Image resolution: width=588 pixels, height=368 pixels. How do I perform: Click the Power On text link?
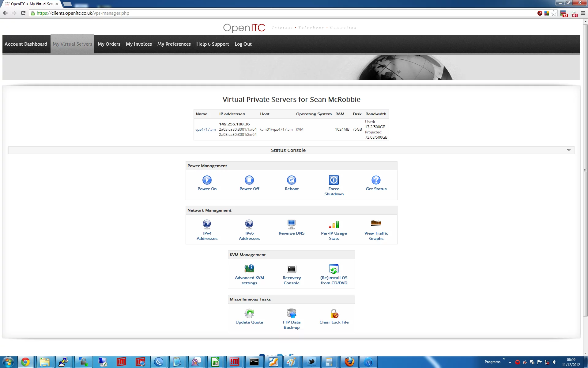[207, 189]
